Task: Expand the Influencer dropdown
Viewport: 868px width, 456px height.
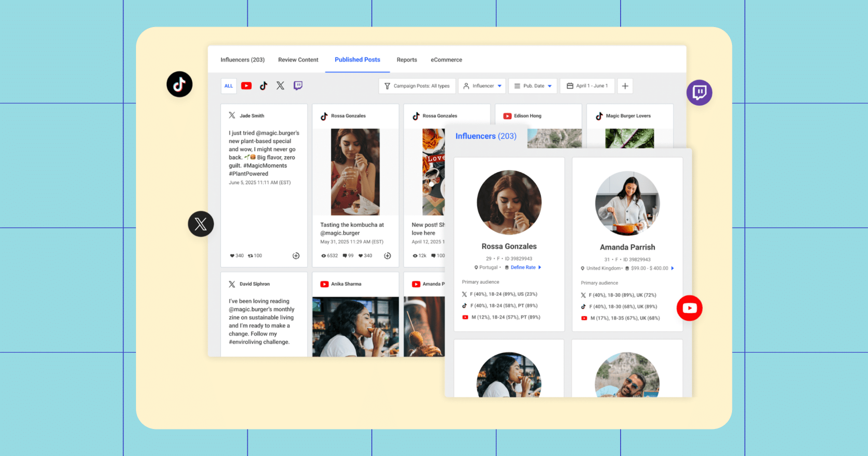Action: pyautogui.click(x=482, y=86)
